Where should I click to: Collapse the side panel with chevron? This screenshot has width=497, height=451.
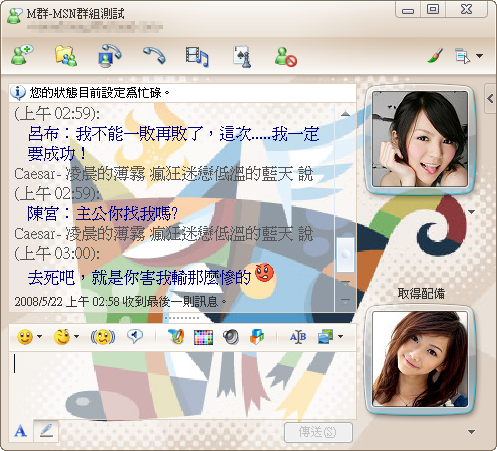click(x=490, y=99)
